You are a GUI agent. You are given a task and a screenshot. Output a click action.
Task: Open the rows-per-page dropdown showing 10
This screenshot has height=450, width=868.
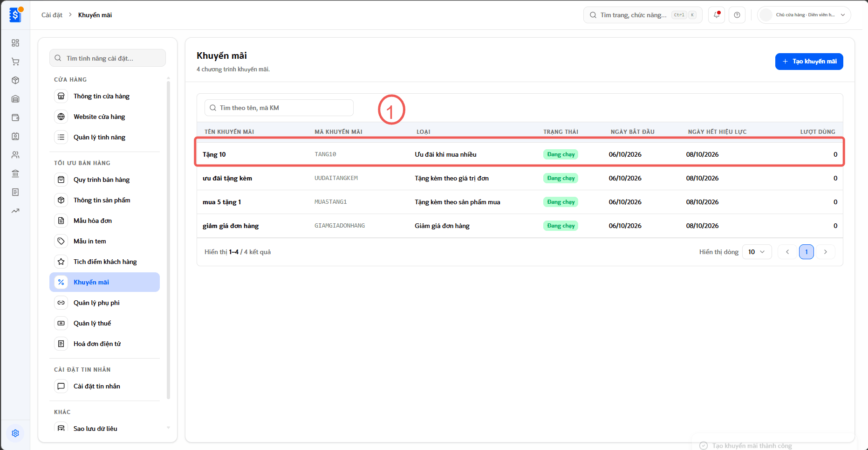click(757, 252)
